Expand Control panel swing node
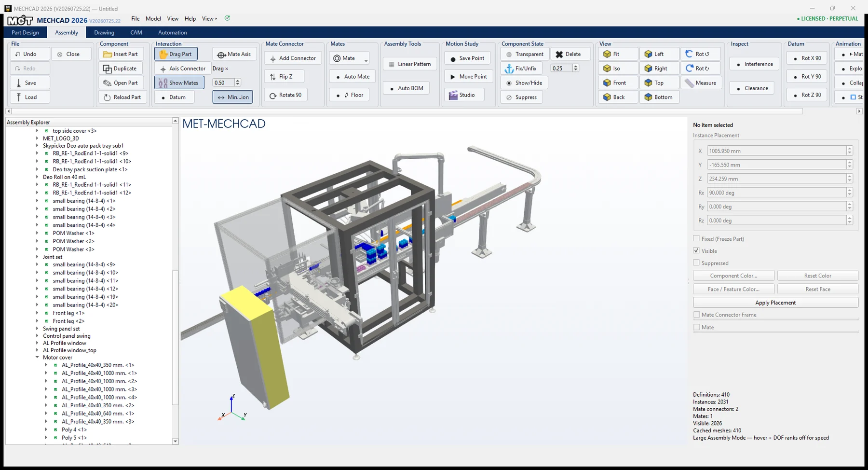The width and height of the screenshot is (868, 470). [x=37, y=336]
